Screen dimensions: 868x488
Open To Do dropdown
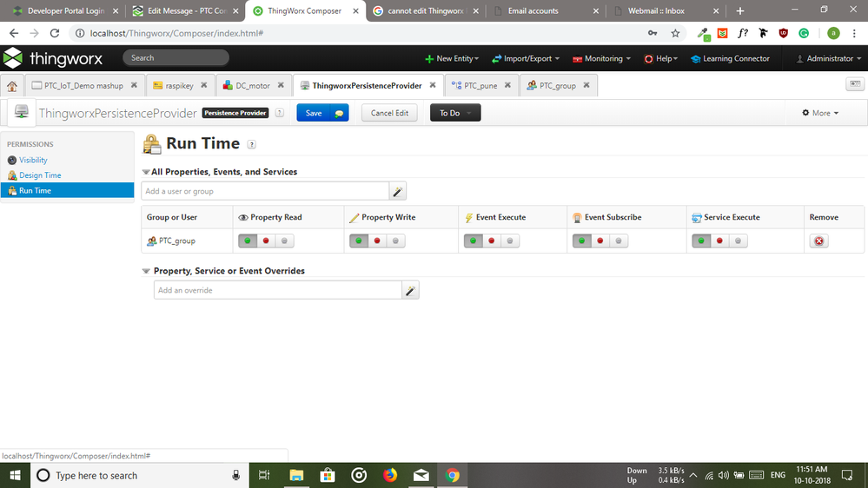[455, 113]
